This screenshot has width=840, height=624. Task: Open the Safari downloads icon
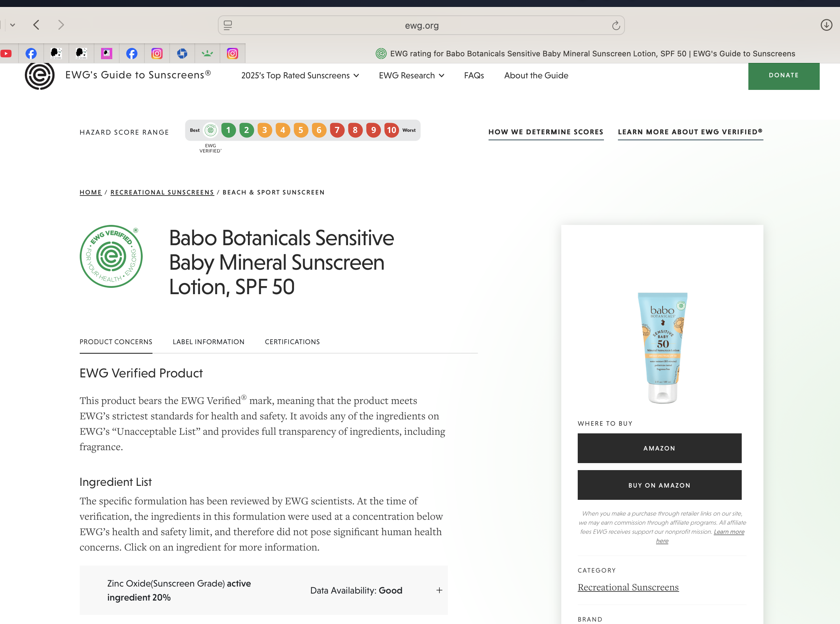pos(826,25)
